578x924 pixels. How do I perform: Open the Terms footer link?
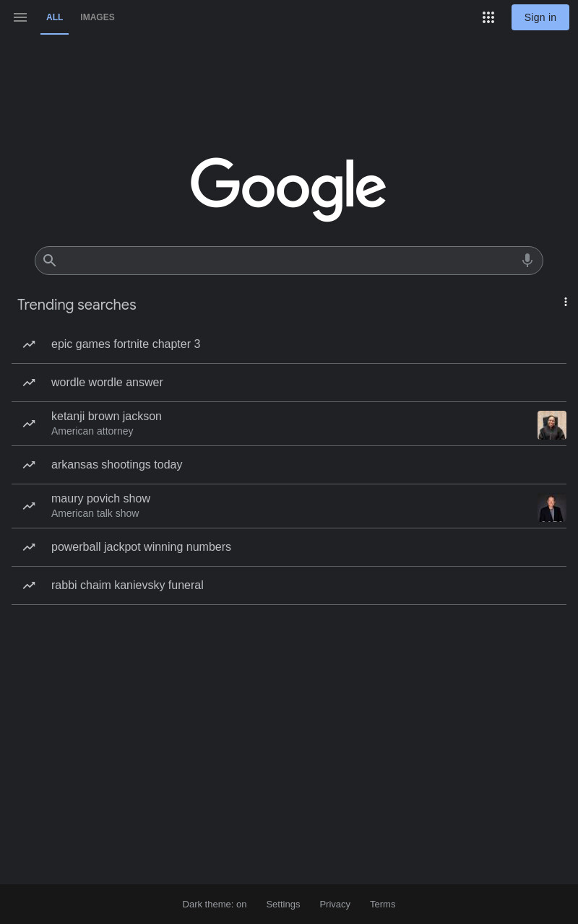(383, 905)
